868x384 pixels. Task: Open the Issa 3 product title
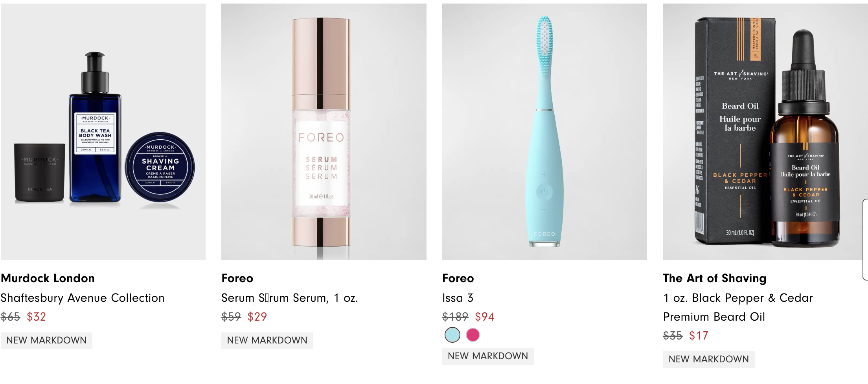coord(458,298)
